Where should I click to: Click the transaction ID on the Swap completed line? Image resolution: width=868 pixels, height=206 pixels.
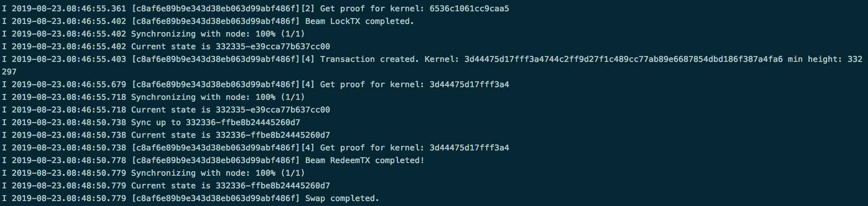pos(216,198)
